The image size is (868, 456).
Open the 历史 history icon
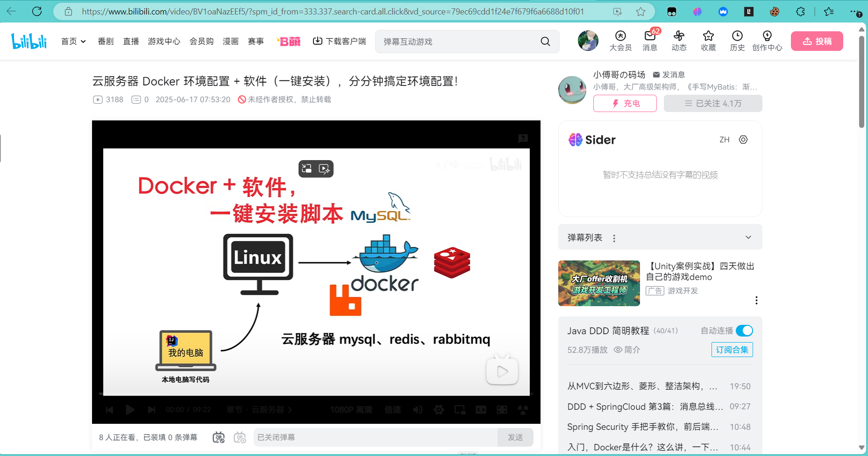737,41
